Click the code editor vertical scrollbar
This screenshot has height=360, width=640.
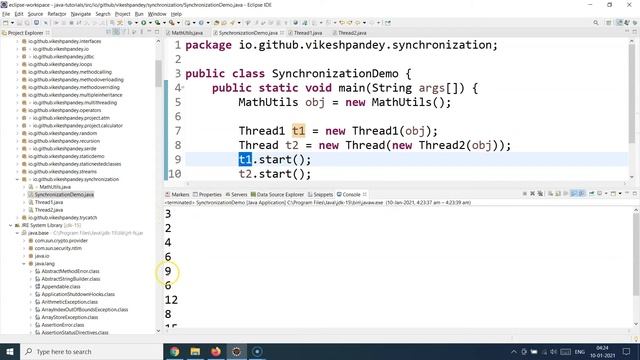click(632, 94)
